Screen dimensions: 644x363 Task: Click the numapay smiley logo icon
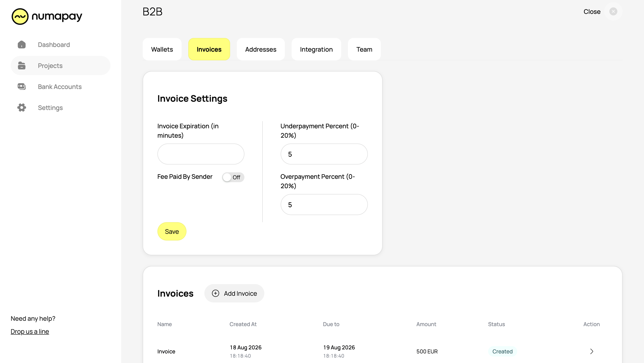coord(20,17)
